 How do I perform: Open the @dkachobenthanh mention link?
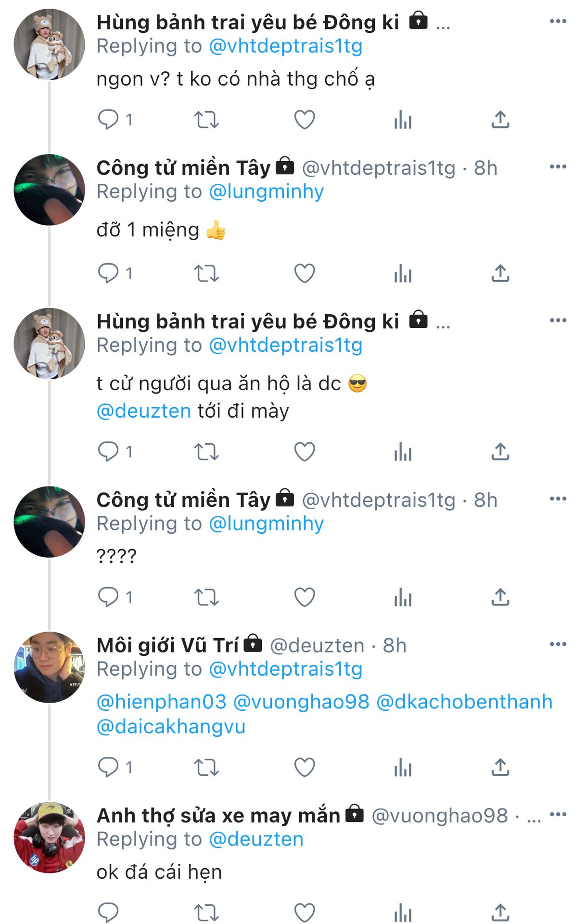(x=464, y=702)
